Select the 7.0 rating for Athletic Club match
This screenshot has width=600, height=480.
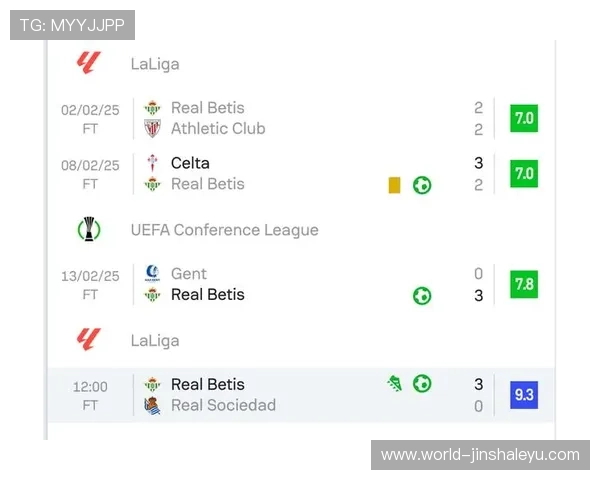click(x=523, y=118)
